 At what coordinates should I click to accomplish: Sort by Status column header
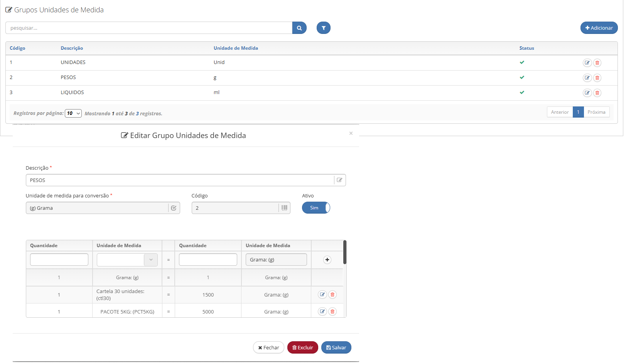[x=526, y=48]
